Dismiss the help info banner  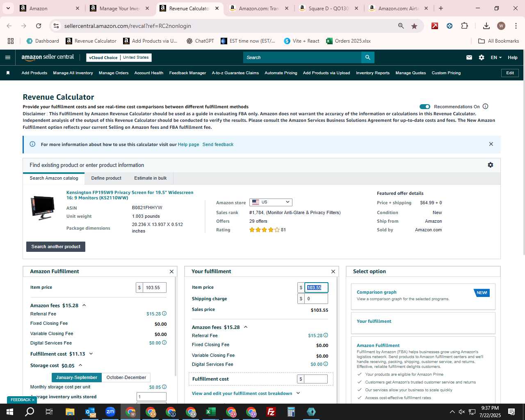(x=491, y=144)
